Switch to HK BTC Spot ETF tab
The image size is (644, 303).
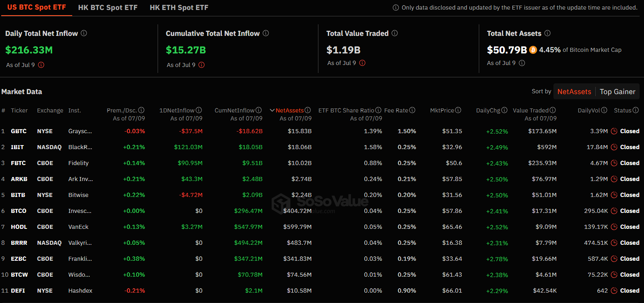(108, 8)
